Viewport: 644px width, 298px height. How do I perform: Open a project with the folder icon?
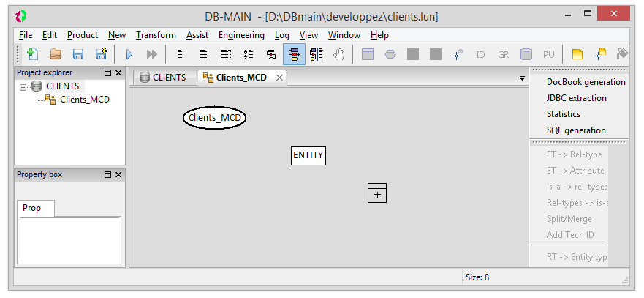coord(56,54)
